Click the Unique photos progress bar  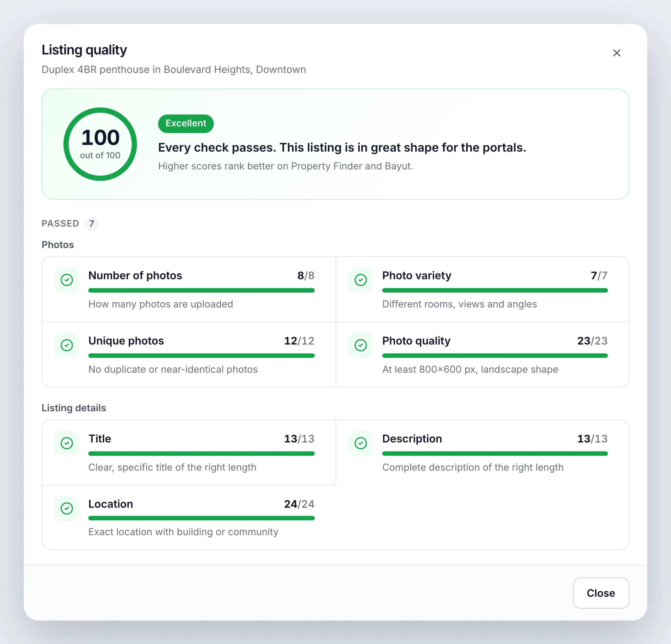pyautogui.click(x=201, y=356)
